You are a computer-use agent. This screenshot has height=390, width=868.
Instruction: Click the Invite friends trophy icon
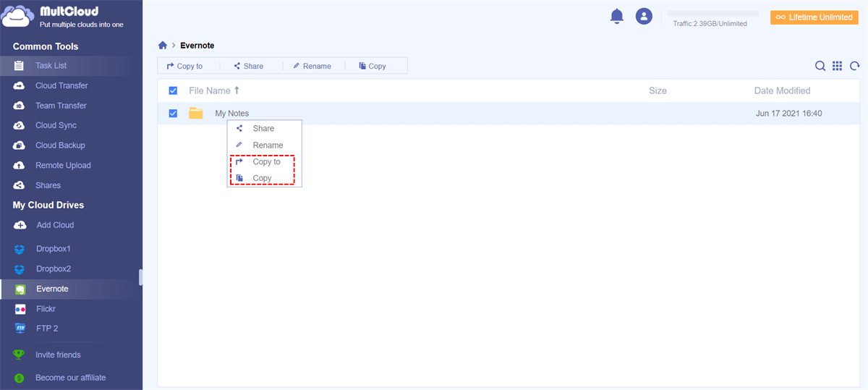[19, 355]
